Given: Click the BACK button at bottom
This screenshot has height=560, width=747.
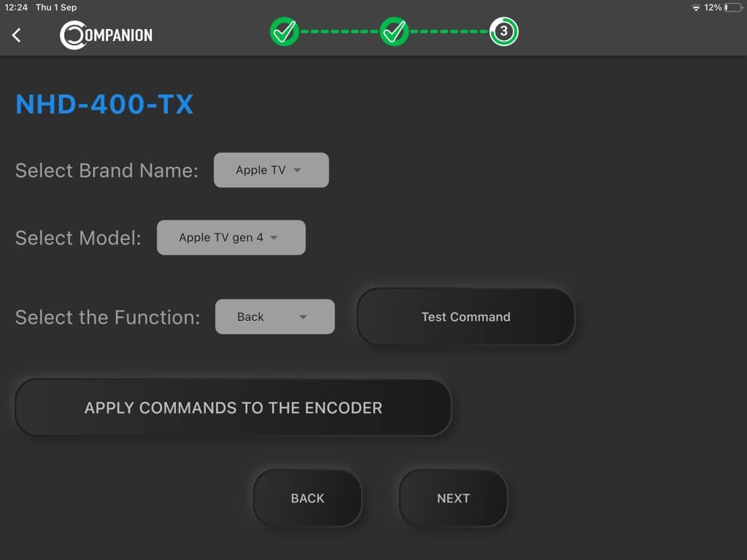Looking at the screenshot, I should (x=307, y=498).
